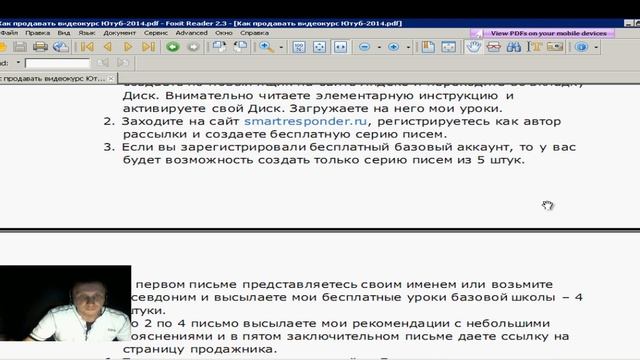Open the Сервис menu
This screenshot has width=640, height=360.
(156, 33)
